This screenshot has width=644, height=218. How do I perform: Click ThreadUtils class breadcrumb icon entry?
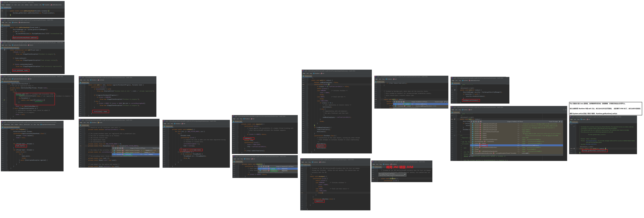[46, 5]
